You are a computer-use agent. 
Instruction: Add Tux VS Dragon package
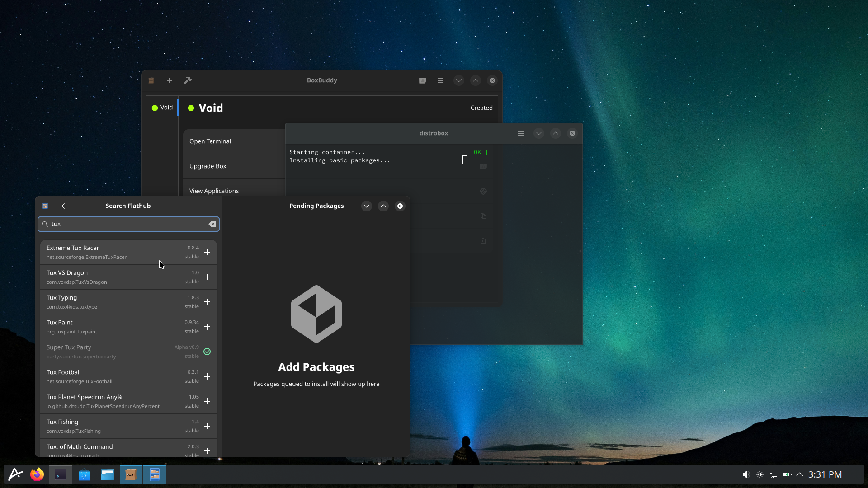(207, 277)
